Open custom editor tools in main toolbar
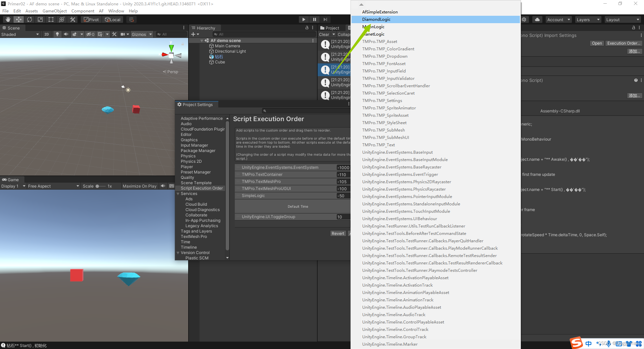Image resolution: width=644 pixels, height=349 pixels. 72,19
